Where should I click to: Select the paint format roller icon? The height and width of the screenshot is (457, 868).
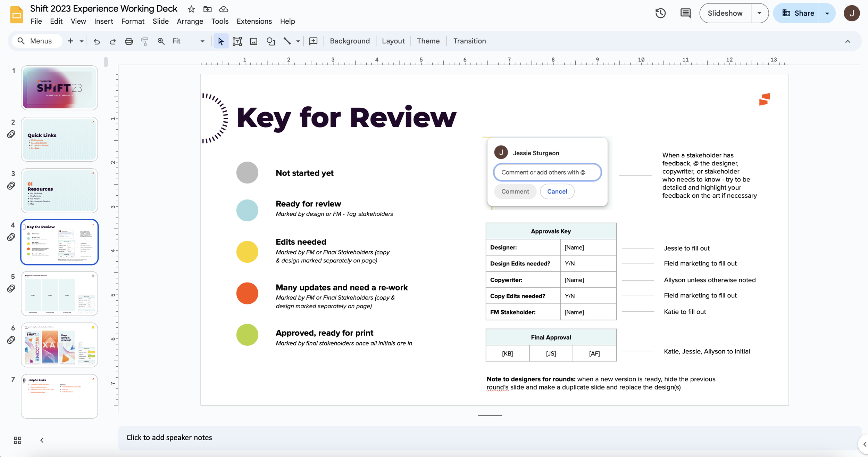pos(144,41)
